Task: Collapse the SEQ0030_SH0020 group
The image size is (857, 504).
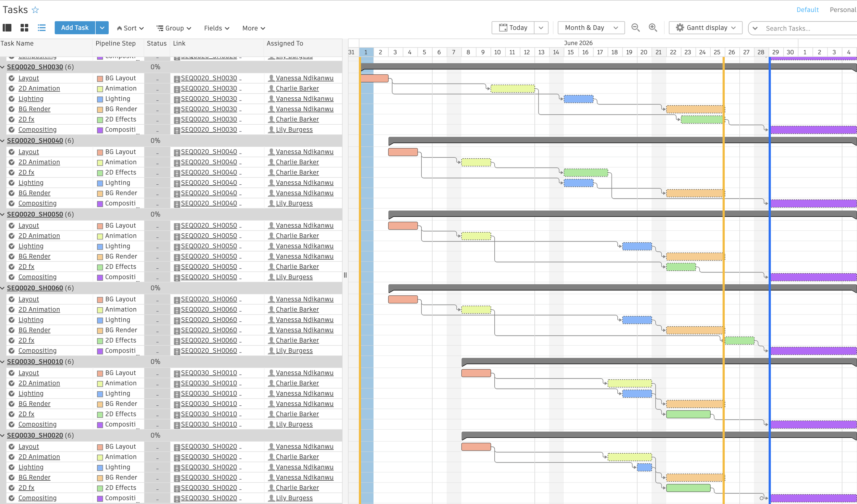Action: [x=3, y=435]
